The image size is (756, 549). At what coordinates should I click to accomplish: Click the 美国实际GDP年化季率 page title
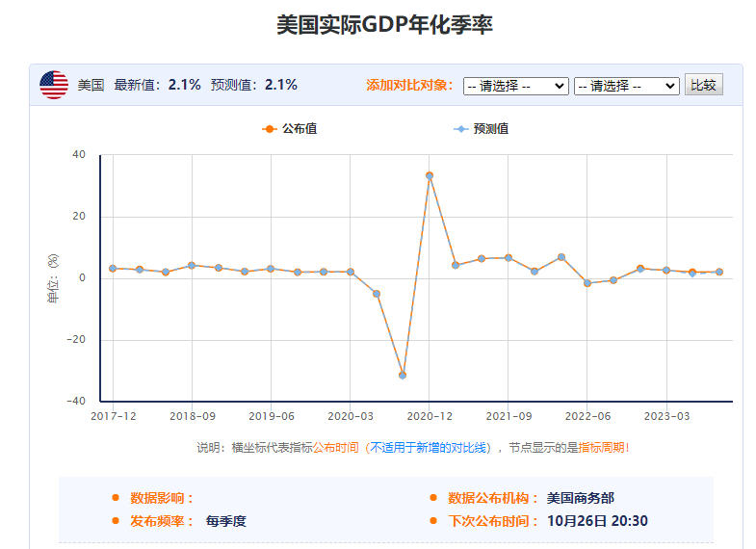pos(385,25)
